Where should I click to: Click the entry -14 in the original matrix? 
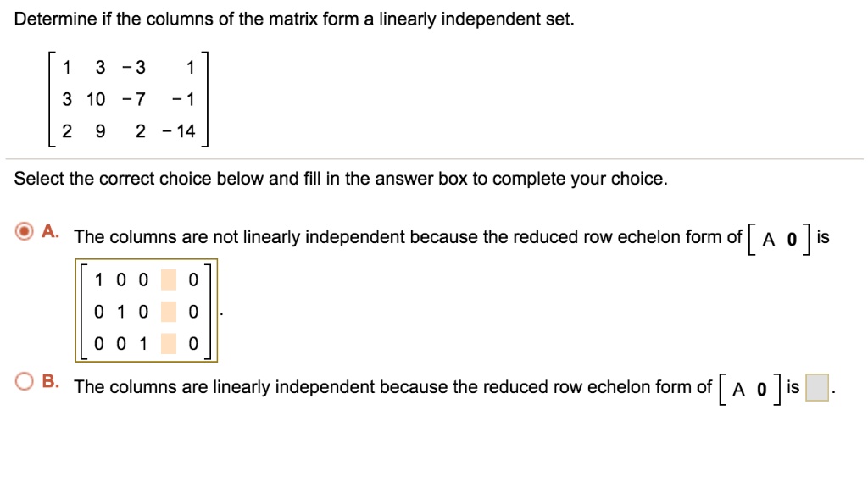(180, 130)
